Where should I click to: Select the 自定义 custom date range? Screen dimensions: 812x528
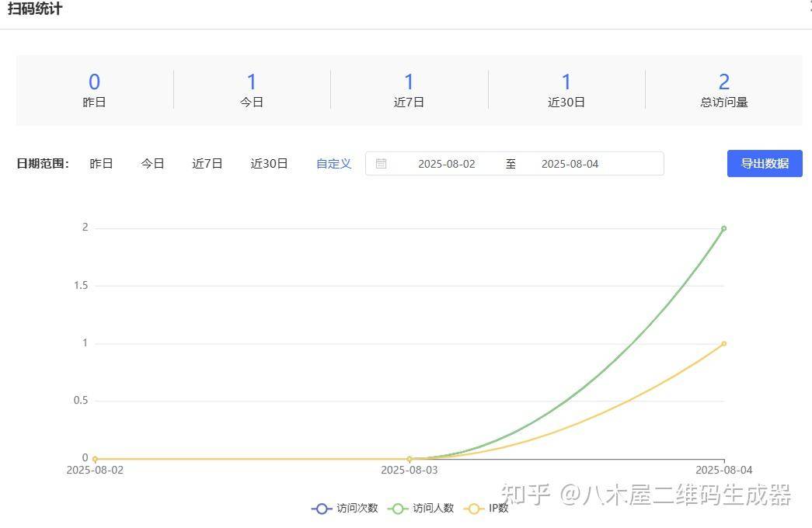[333, 164]
